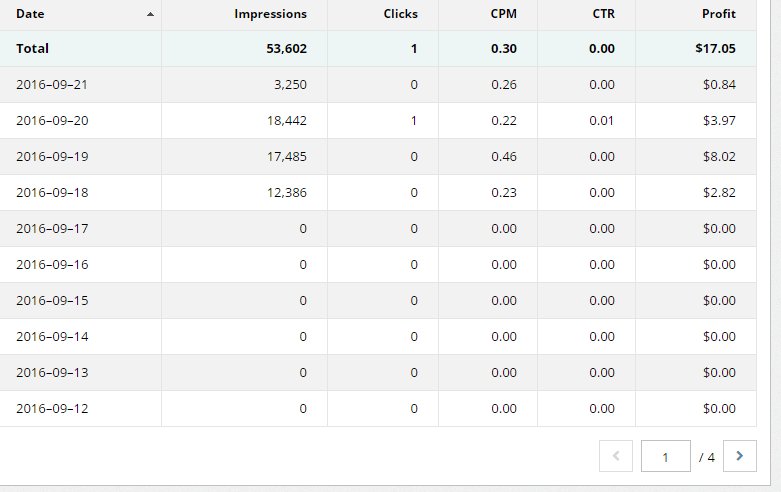The width and height of the screenshot is (781, 492).
Task: Sort table by Impressions column
Action: [270, 14]
